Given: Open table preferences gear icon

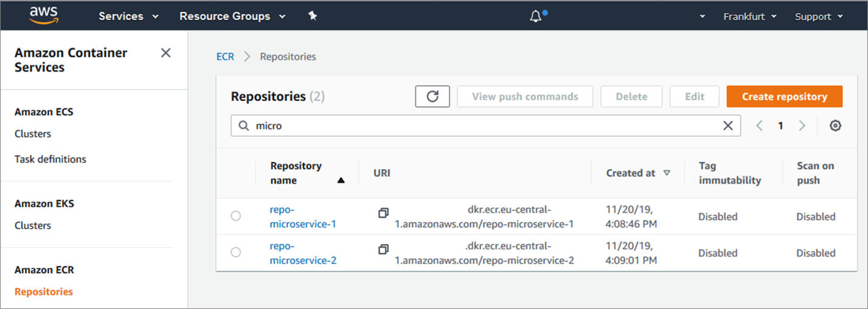Looking at the screenshot, I should click(x=835, y=126).
